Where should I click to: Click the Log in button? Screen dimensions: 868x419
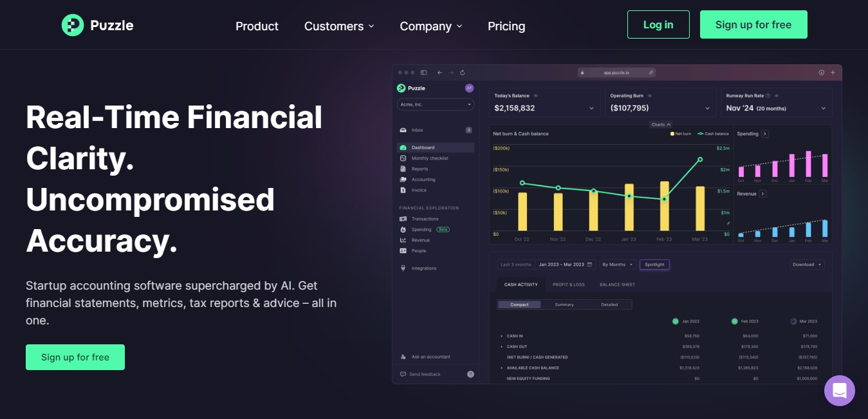click(x=658, y=24)
